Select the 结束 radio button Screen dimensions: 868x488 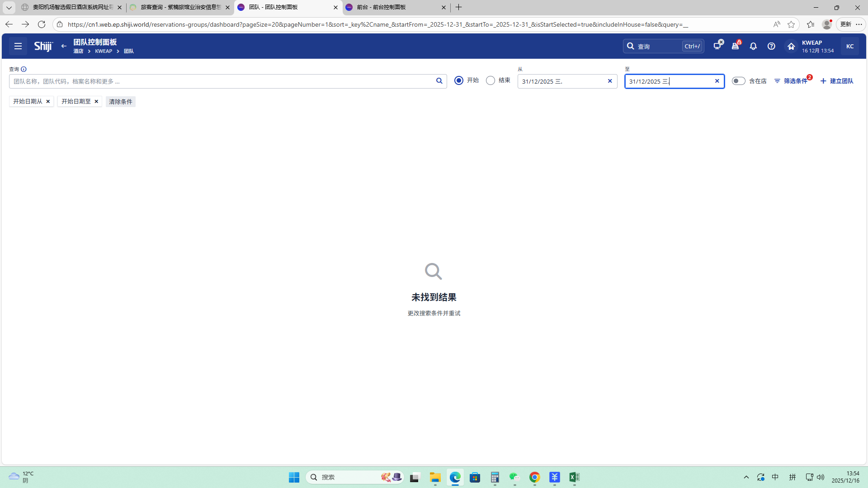[491, 80]
